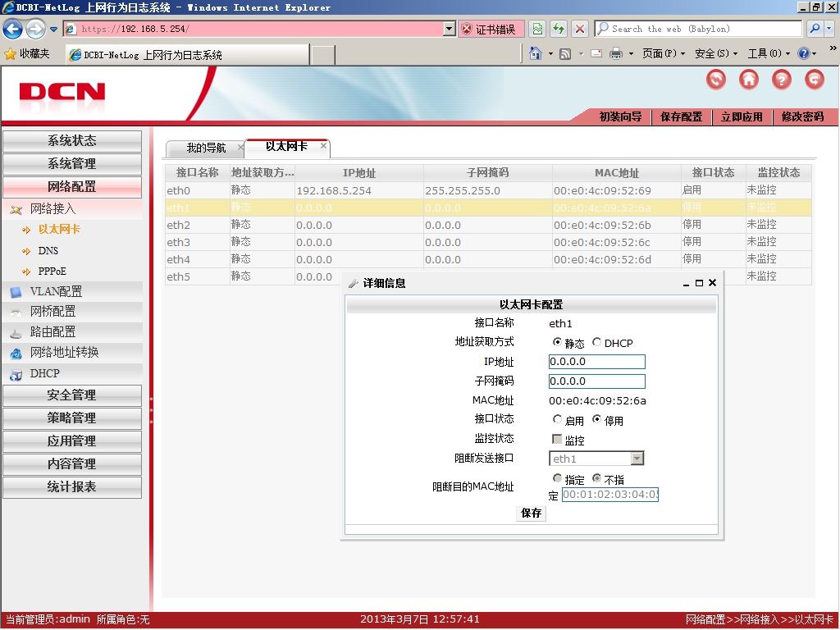
Task: Open the address bar dropdown arrow
Action: pyautogui.click(x=450, y=29)
